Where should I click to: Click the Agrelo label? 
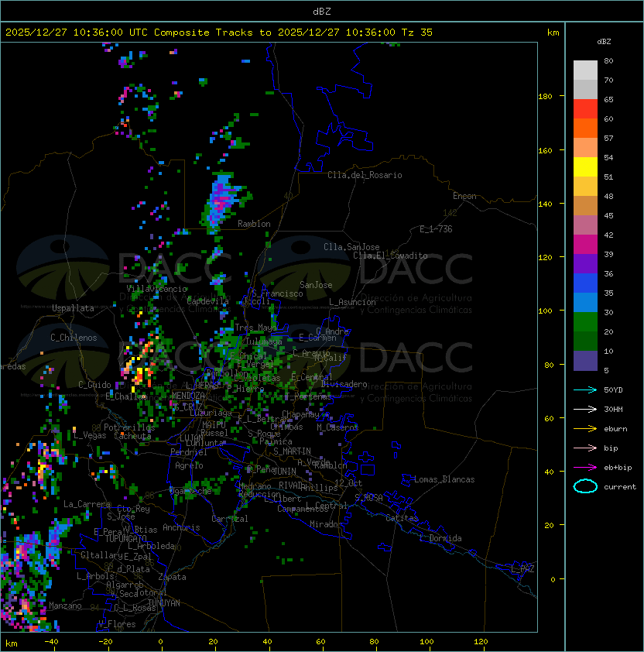click(x=189, y=465)
